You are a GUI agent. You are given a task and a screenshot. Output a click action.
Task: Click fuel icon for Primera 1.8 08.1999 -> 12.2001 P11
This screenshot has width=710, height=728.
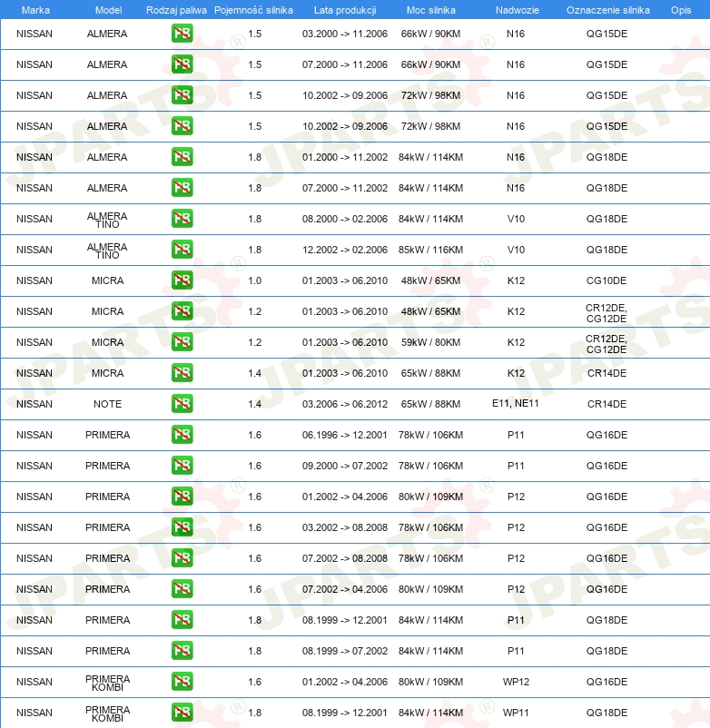182,619
